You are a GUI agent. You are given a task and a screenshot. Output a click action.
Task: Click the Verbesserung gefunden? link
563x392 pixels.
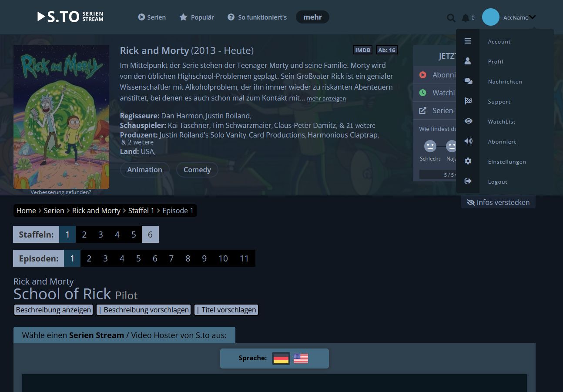(61, 192)
